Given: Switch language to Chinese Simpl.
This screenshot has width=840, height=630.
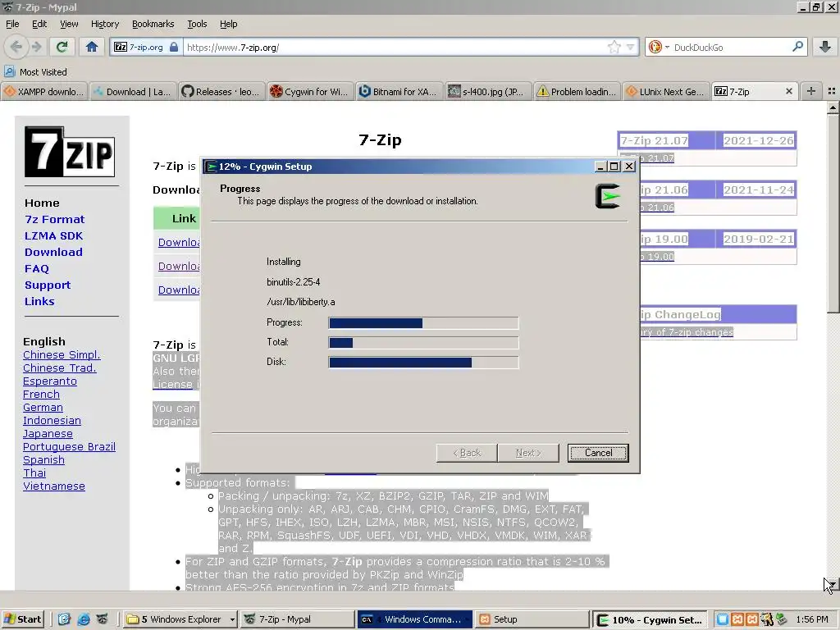Looking at the screenshot, I should coord(62,354).
